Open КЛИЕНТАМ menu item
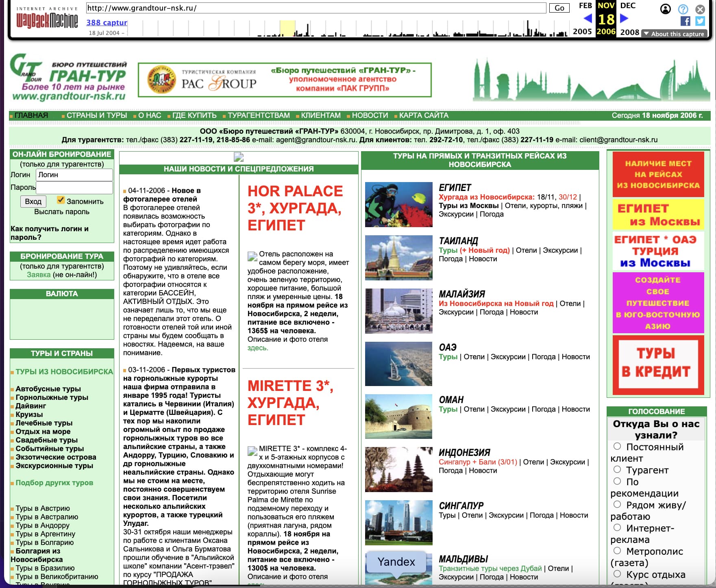716x588 pixels. point(321,115)
